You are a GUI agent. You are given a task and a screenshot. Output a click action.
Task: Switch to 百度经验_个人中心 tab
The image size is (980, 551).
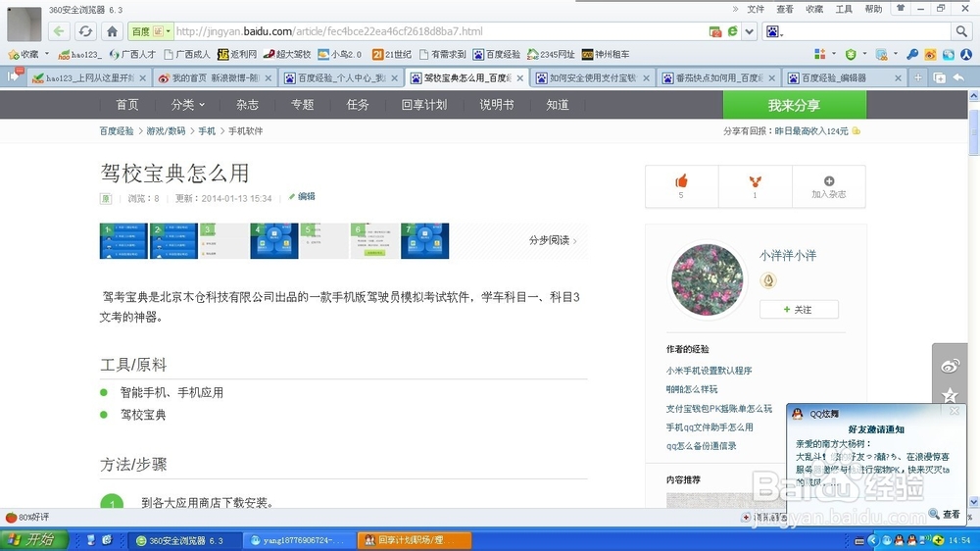point(340,77)
